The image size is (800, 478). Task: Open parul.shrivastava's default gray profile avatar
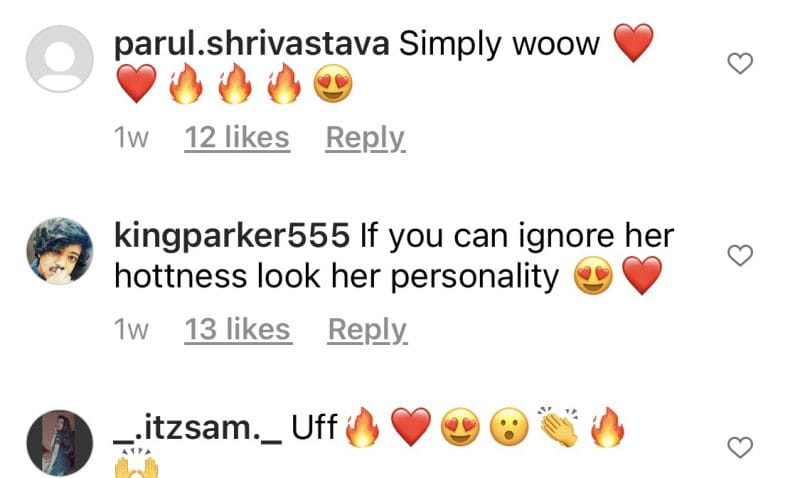click(60, 59)
